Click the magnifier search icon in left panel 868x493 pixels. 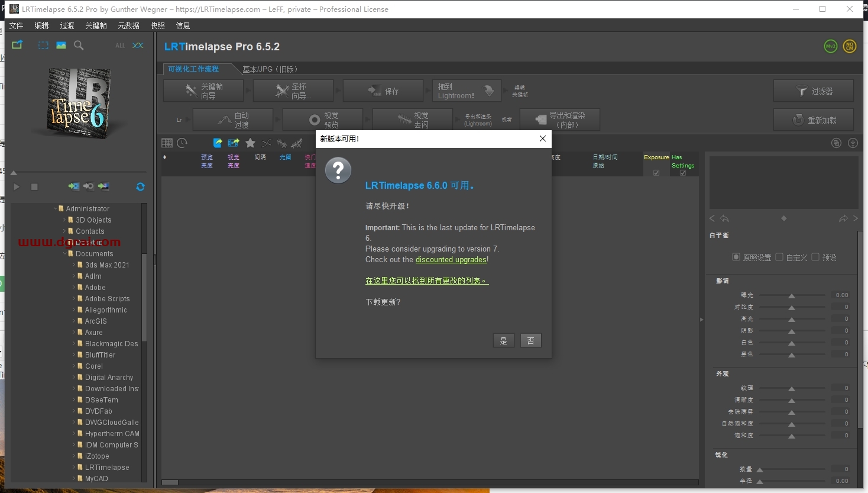79,46
